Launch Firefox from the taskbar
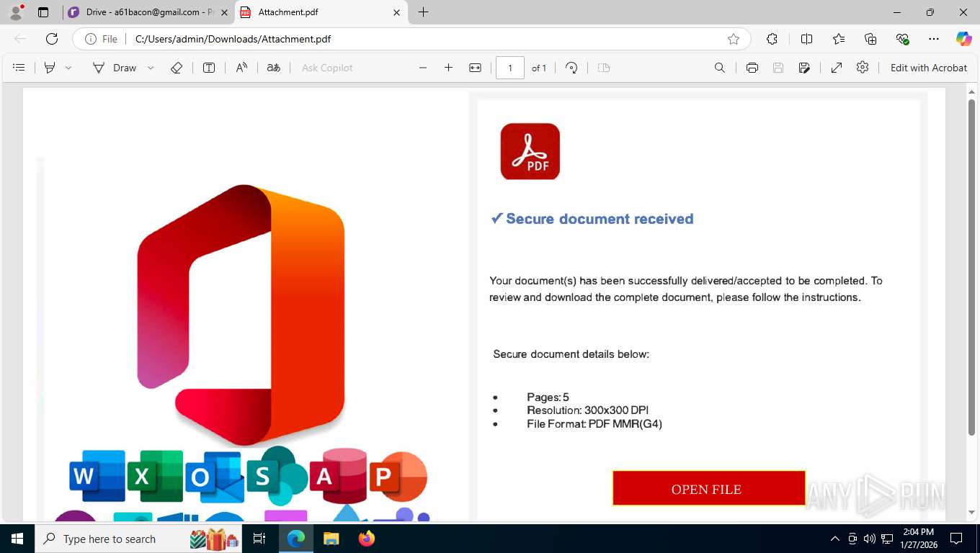The image size is (980, 553). pos(367,539)
